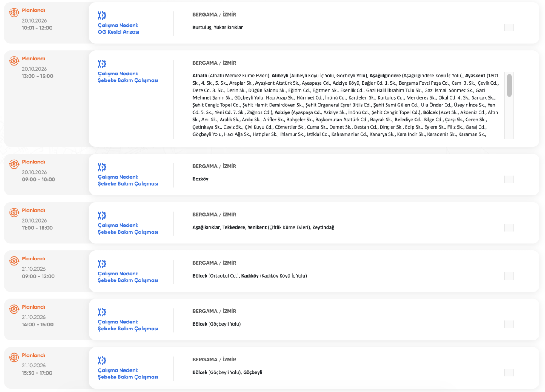Click 'BERGAMA / İZMİR' above Kurtuluş, Yukarıkırıklar
Image resolution: width=545 pixels, height=392 pixels.
[x=214, y=14]
